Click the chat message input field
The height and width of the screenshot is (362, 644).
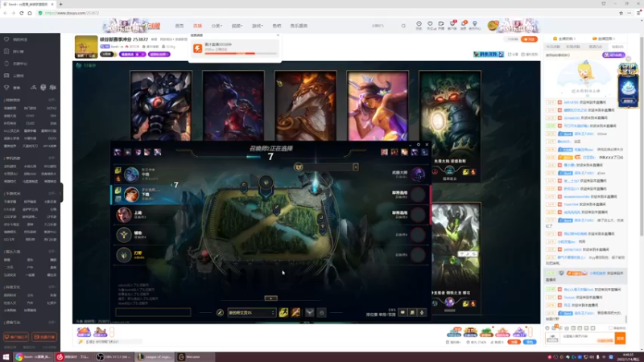(x=588, y=338)
